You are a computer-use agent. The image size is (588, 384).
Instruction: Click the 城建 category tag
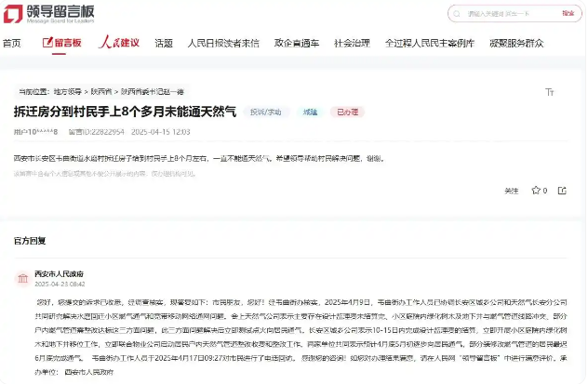coord(310,112)
